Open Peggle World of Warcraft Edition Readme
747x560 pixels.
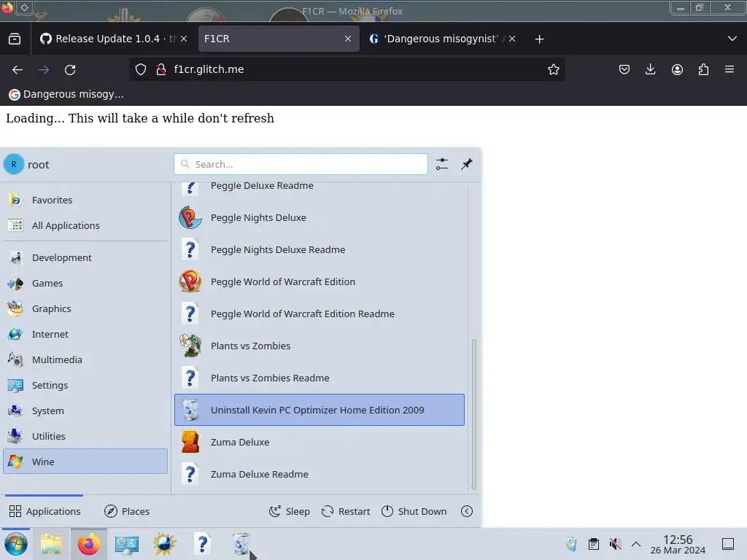point(320,314)
